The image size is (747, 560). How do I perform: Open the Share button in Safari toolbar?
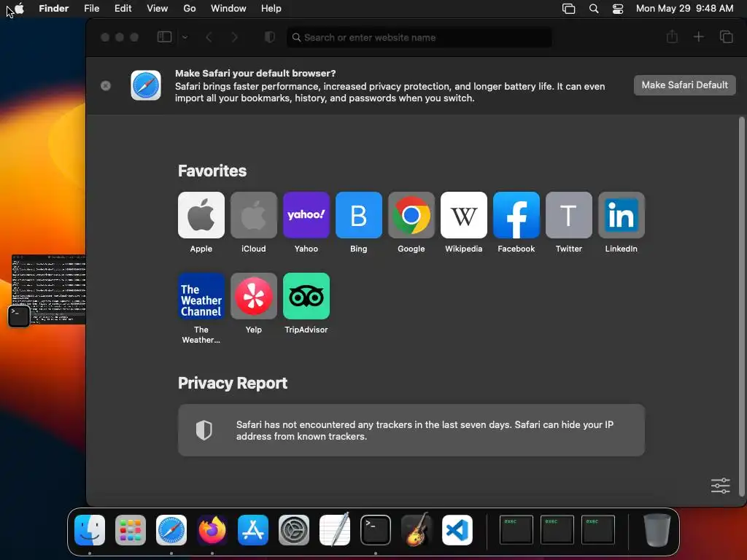pos(672,36)
